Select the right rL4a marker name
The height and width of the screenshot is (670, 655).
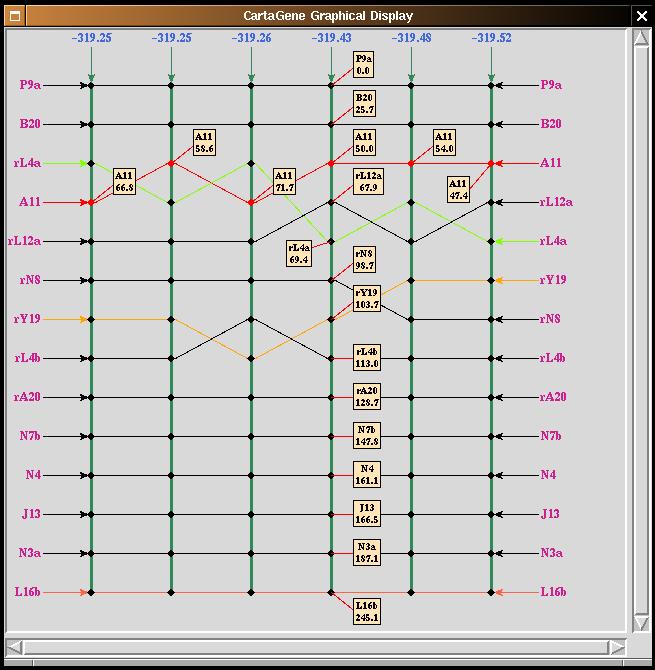coord(554,241)
